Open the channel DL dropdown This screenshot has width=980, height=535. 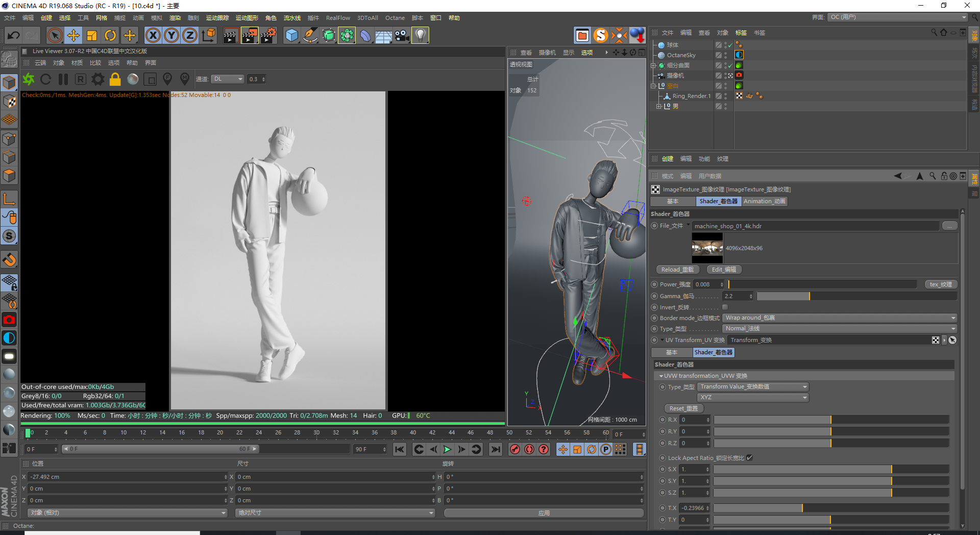[x=228, y=79]
